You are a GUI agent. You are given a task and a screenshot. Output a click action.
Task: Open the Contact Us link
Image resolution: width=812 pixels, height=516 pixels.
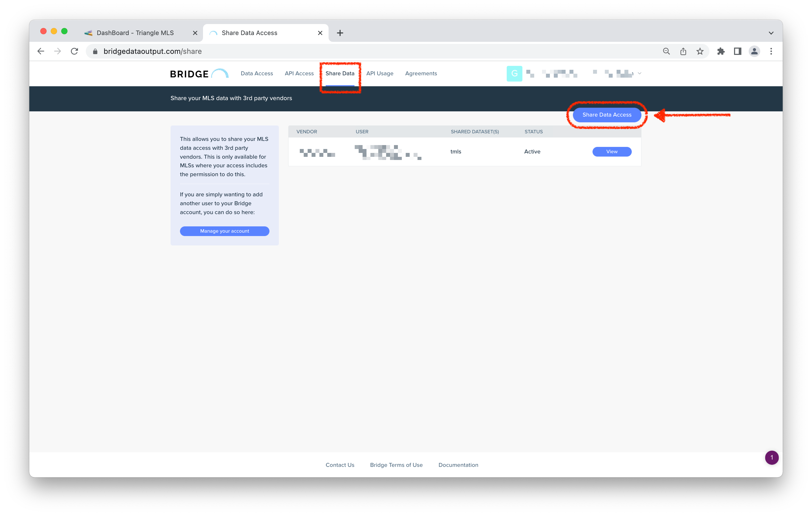point(340,465)
